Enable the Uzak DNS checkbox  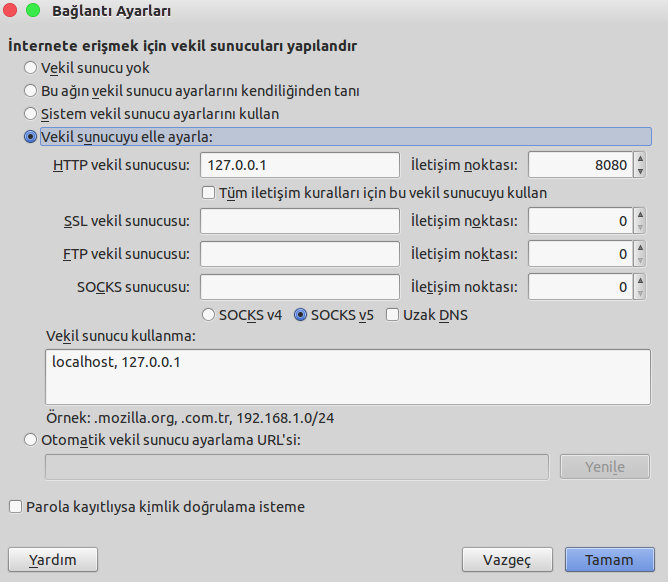(x=392, y=315)
